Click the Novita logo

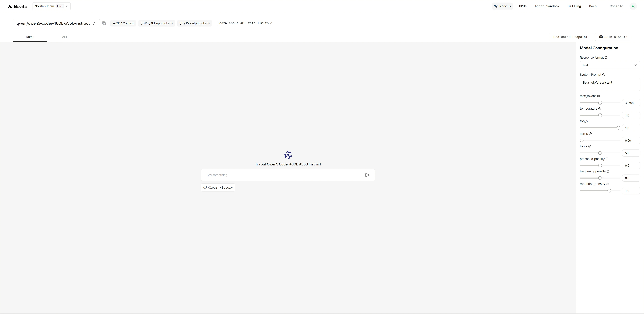point(17,7)
